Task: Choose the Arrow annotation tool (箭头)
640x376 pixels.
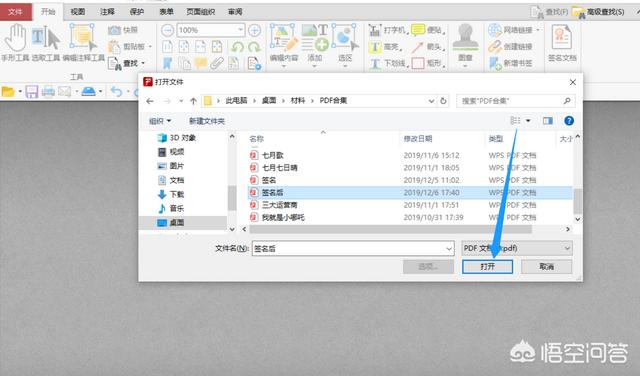Action: point(428,47)
